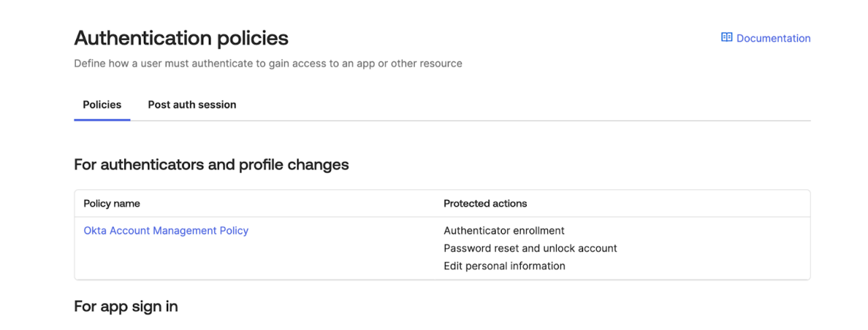
Task: Click the Policy name column header
Action: pyautogui.click(x=112, y=203)
